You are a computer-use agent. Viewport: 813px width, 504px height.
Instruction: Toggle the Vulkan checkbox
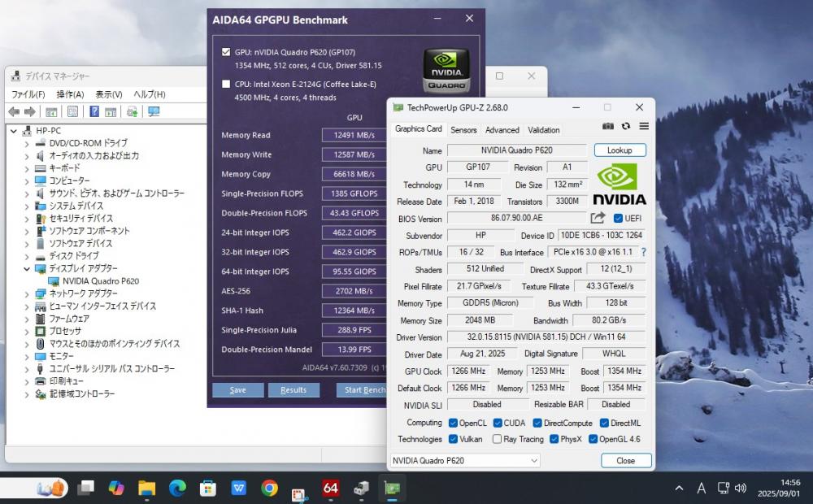(x=453, y=439)
